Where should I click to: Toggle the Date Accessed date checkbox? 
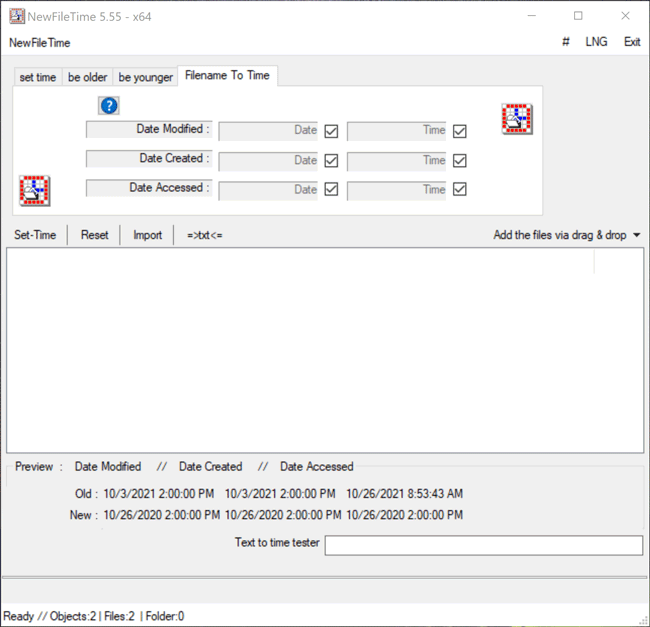tap(331, 189)
